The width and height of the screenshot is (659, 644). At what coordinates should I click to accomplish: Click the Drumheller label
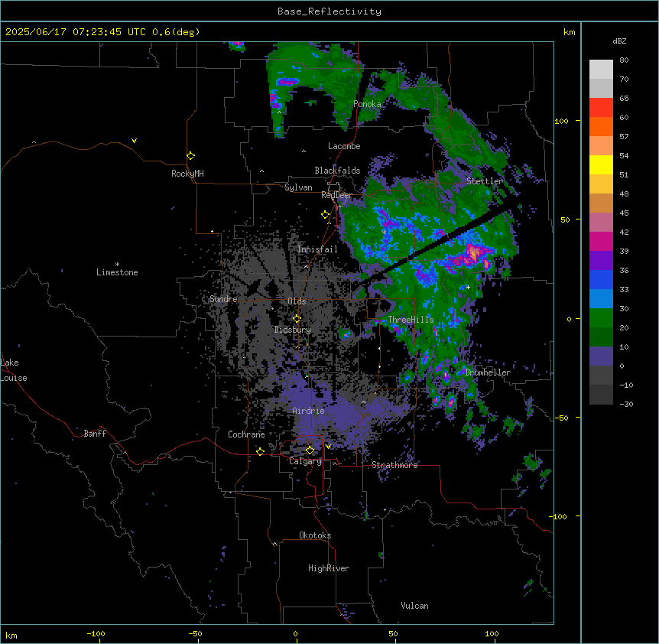[x=488, y=372]
